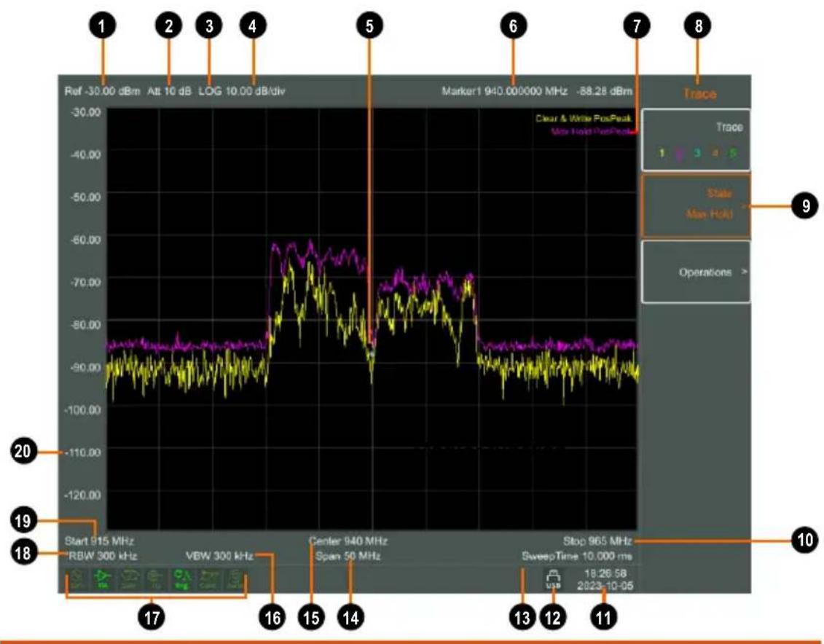
Task: Select trace number 1 in Trace box
Action: pyautogui.click(x=662, y=153)
